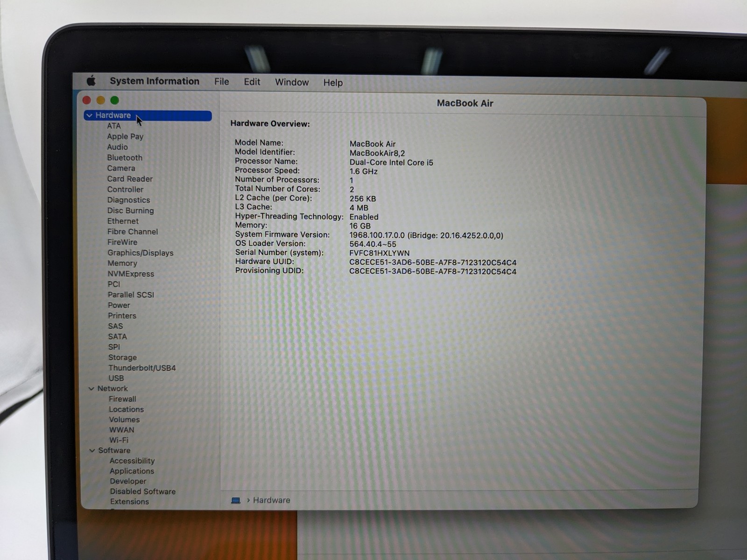Image resolution: width=747 pixels, height=560 pixels.
Task: Select Graphics/Displays in the sidebar
Action: coord(141,253)
